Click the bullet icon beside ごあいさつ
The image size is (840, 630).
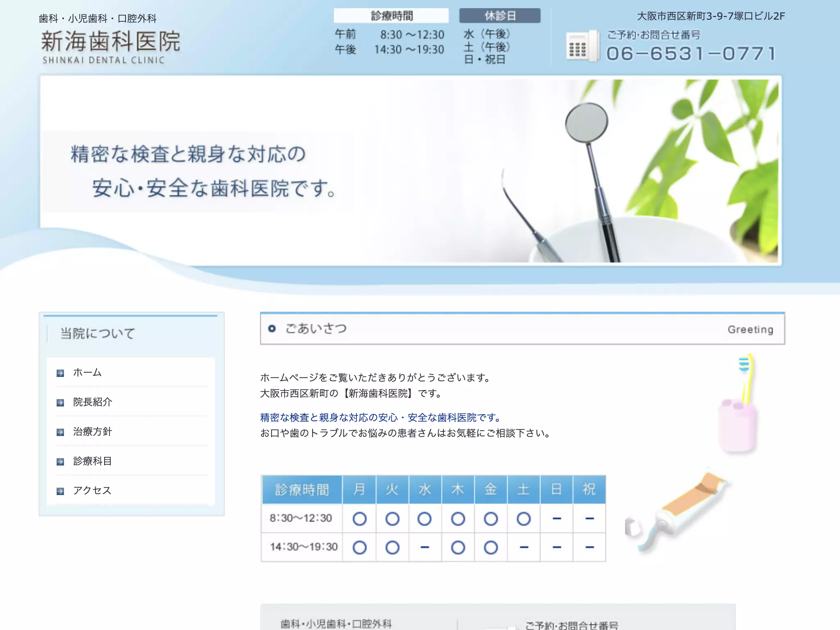pos(272,329)
